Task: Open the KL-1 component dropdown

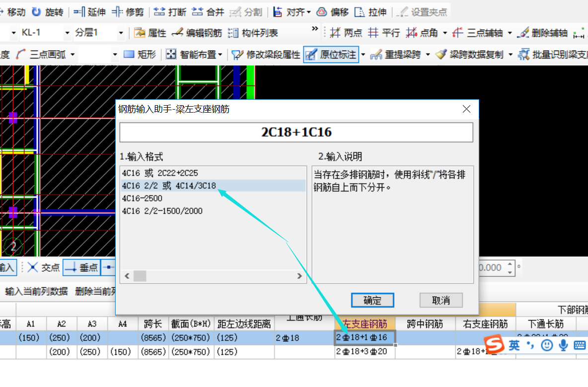Action: (67, 33)
